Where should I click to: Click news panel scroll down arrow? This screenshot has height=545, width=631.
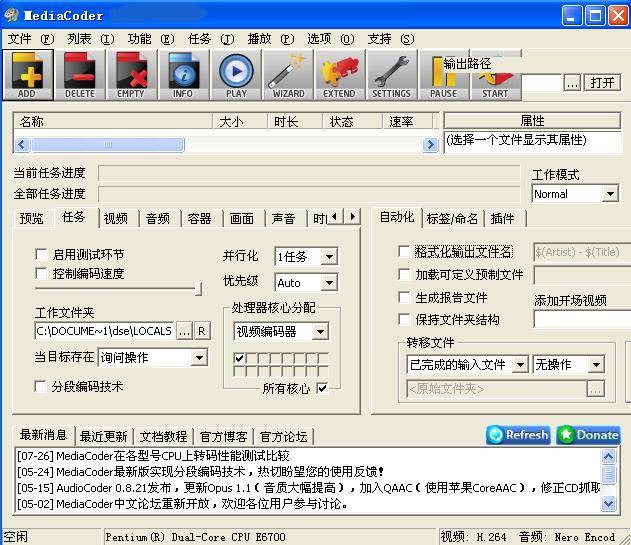(608, 503)
